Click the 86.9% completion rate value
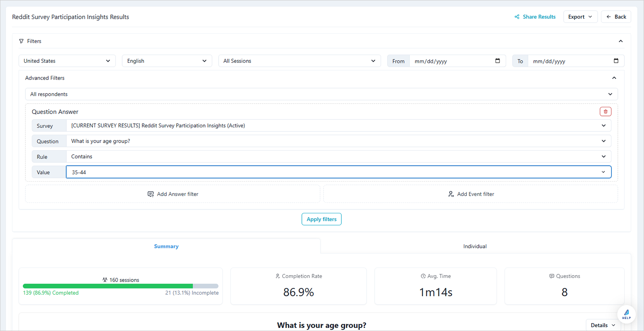The image size is (644, 331). [x=298, y=292]
